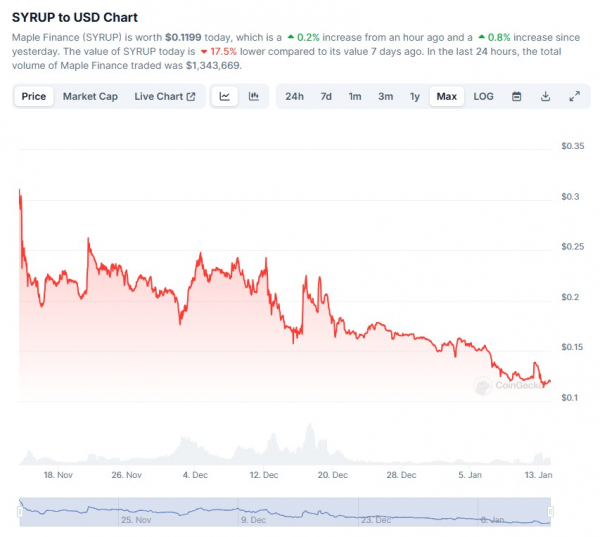Open the calendar date range picker
This screenshot has height=537, width=600.
click(x=516, y=96)
